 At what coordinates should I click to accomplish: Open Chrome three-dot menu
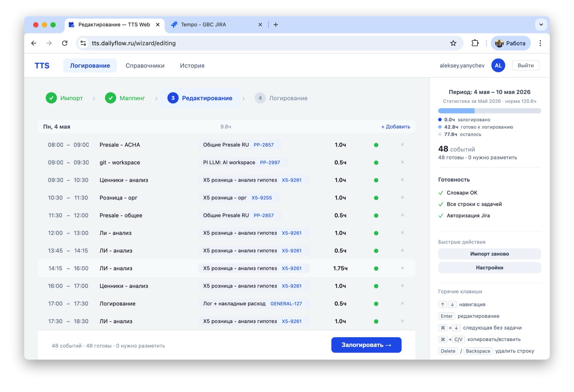pos(540,43)
